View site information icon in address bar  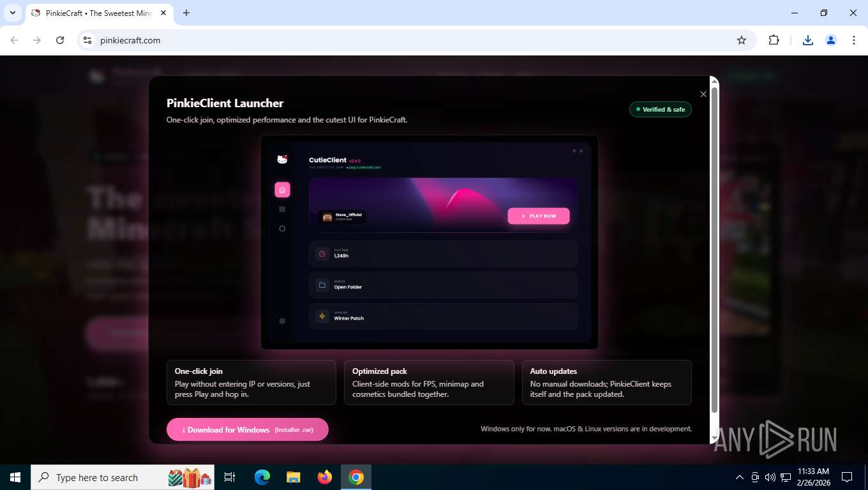(88, 40)
